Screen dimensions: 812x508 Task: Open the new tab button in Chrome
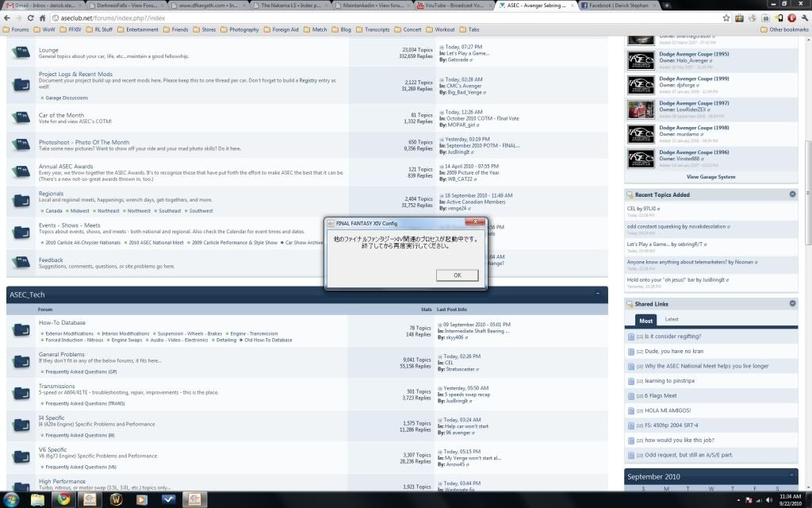pyautogui.click(x=666, y=6)
